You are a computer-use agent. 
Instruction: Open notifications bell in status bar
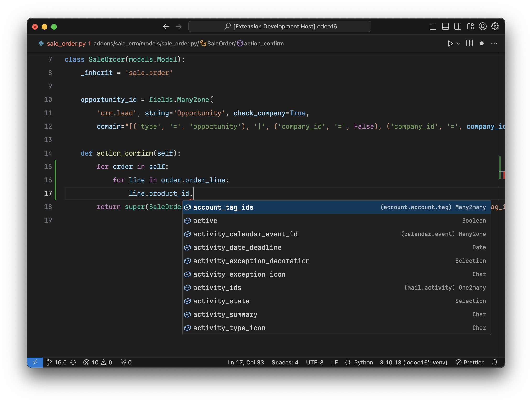[494, 362]
